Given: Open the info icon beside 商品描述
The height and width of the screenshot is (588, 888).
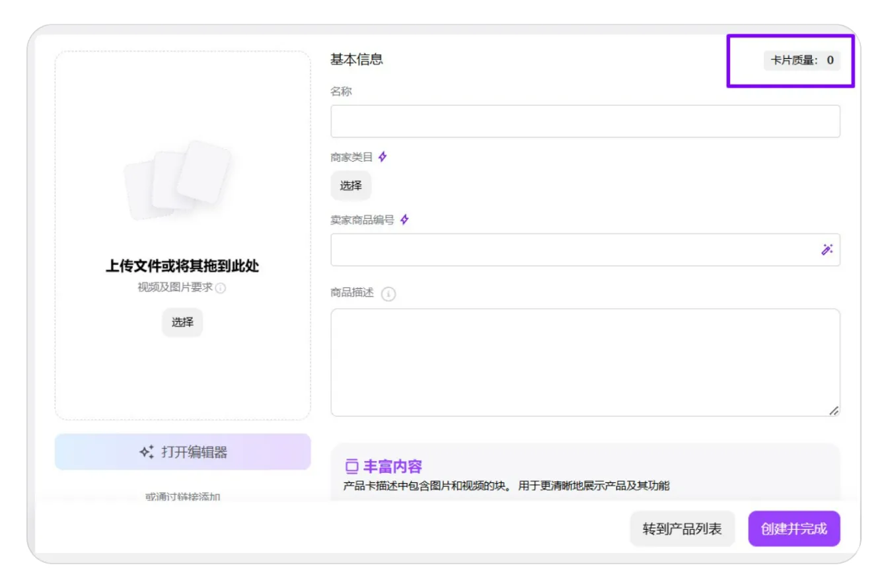Looking at the screenshot, I should point(388,294).
